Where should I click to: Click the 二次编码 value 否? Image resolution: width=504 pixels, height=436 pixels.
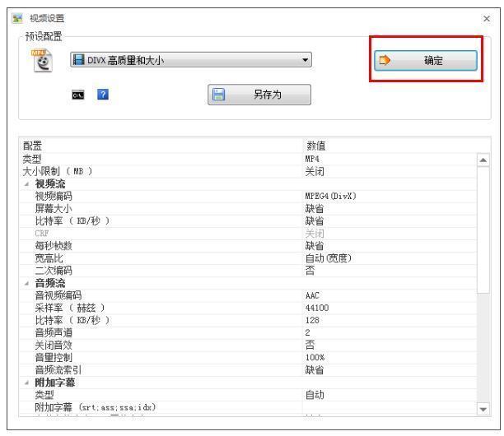click(x=310, y=270)
